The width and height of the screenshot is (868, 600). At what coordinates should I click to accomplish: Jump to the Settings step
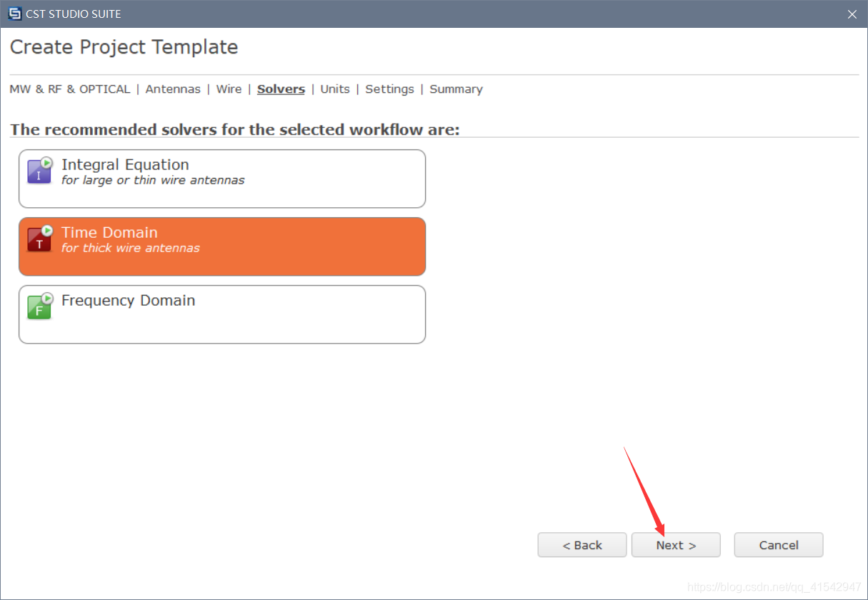click(x=389, y=89)
